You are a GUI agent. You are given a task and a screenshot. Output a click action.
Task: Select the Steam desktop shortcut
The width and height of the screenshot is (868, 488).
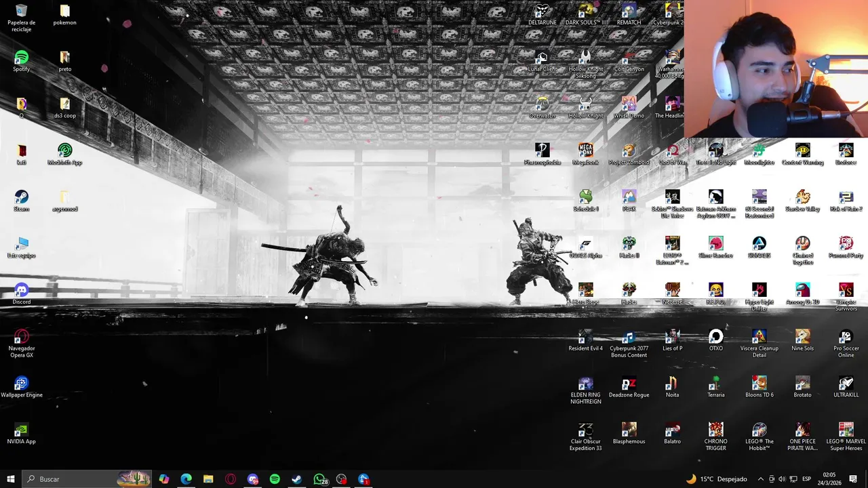click(x=21, y=201)
